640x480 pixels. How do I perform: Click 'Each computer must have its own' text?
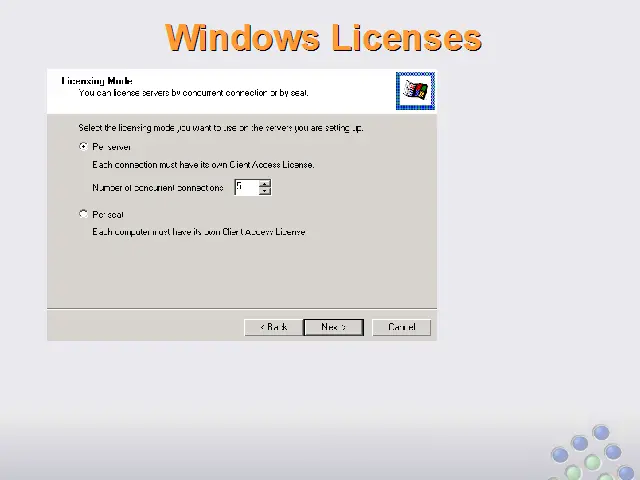(199, 232)
